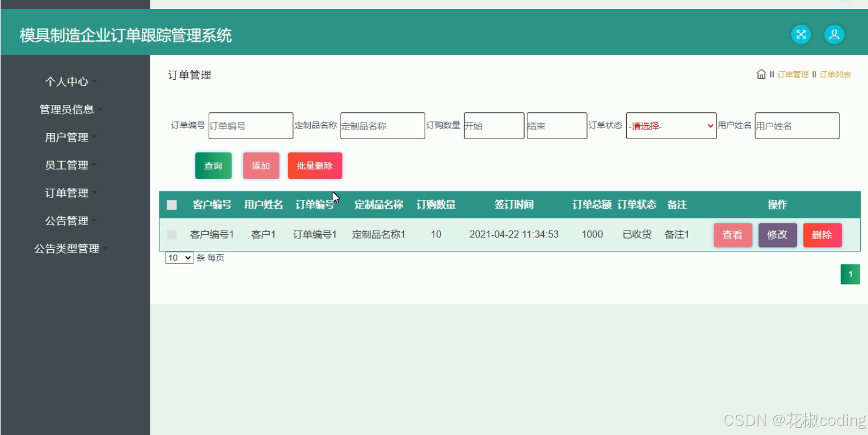Click the 客户编号1 table cell
Image resolution: width=868 pixels, height=435 pixels.
[x=212, y=235]
